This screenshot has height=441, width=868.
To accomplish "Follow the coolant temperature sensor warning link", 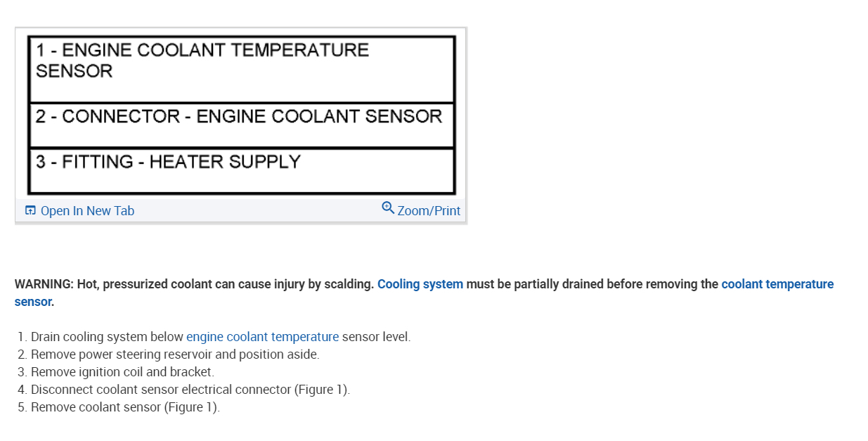I will pyautogui.click(x=777, y=284).
